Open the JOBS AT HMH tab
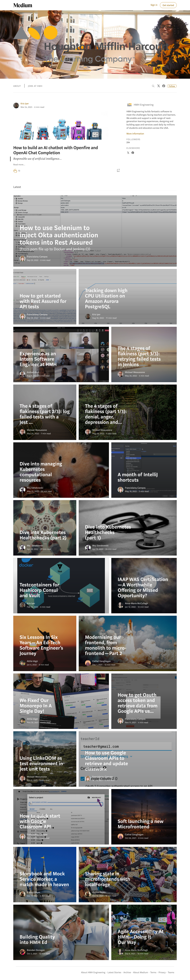Viewport: 190px width, 980px height. (x=35, y=86)
